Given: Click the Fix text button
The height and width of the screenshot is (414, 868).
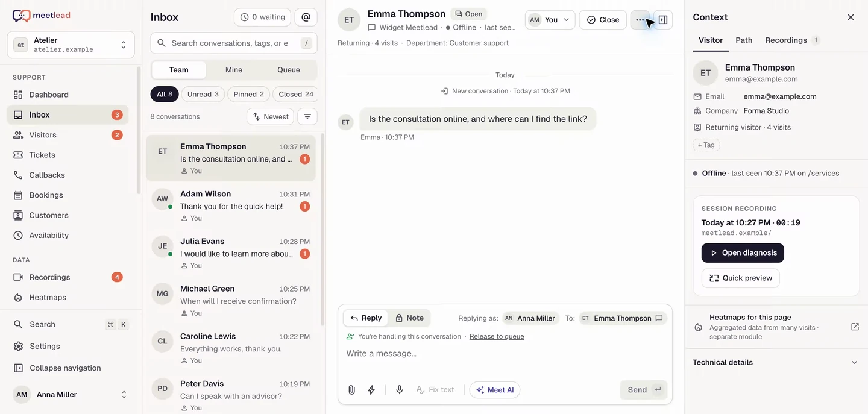Looking at the screenshot, I should point(435,390).
